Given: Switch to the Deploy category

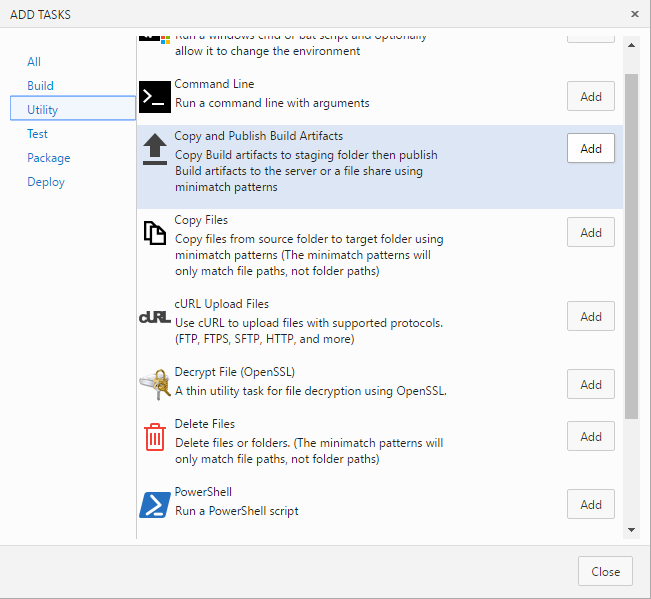Looking at the screenshot, I should click(x=46, y=182).
